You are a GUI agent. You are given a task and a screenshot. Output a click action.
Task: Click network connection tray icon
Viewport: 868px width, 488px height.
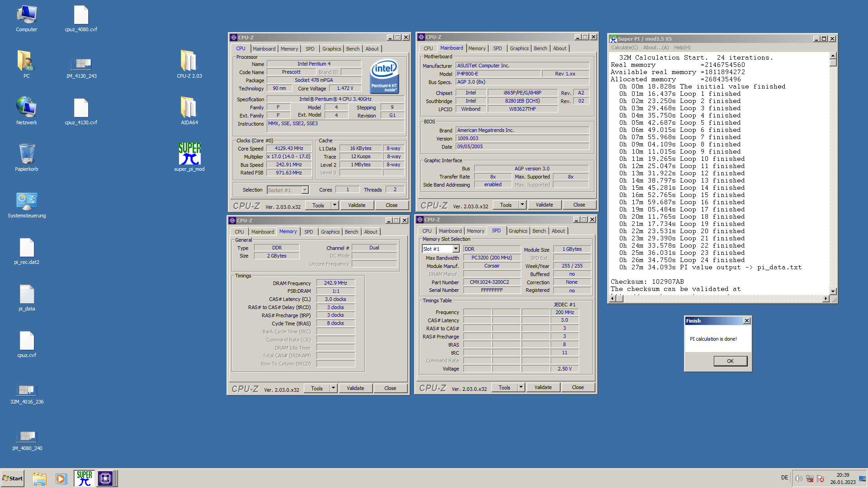point(810,479)
